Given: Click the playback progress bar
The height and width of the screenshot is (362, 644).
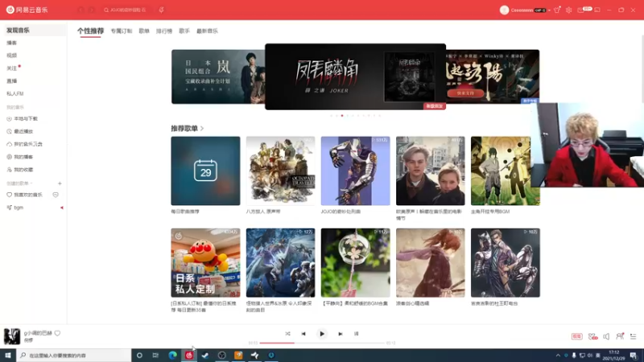Looking at the screenshot, I should point(322,343).
